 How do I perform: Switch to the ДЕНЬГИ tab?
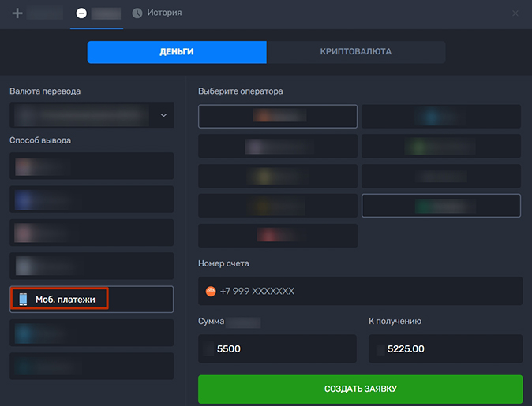pyautogui.click(x=177, y=52)
